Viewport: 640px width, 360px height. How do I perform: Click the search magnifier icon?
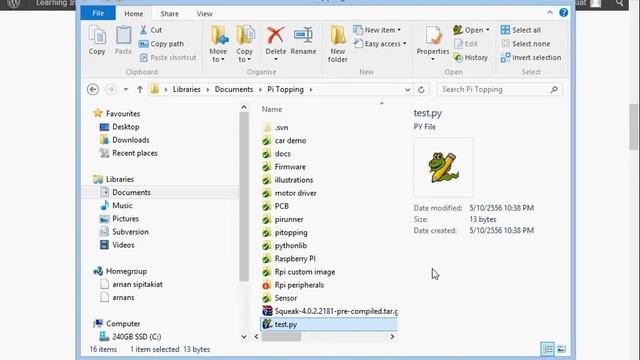[554, 89]
